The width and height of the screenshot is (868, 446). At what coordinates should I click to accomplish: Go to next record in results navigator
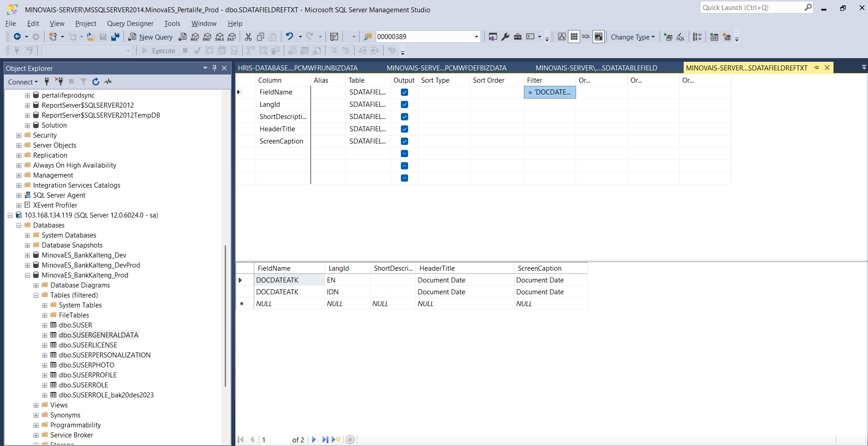tap(314, 440)
